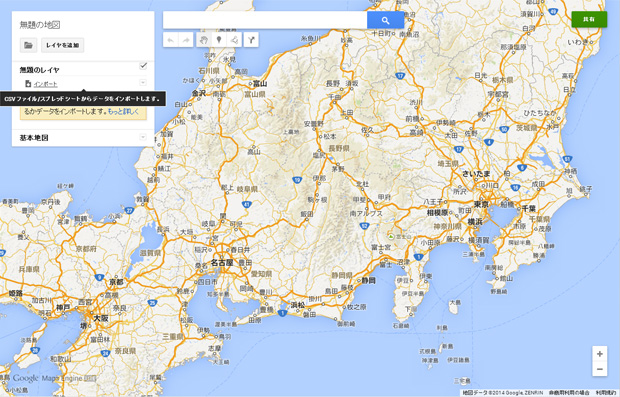
Task: Click route shield 51 on the east coast
Action: coord(567,159)
